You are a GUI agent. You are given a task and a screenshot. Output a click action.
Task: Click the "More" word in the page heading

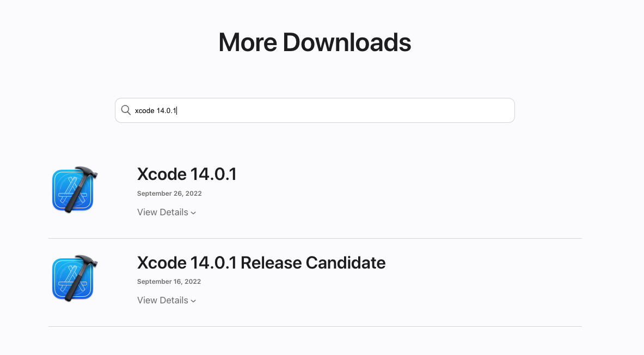[x=248, y=42]
